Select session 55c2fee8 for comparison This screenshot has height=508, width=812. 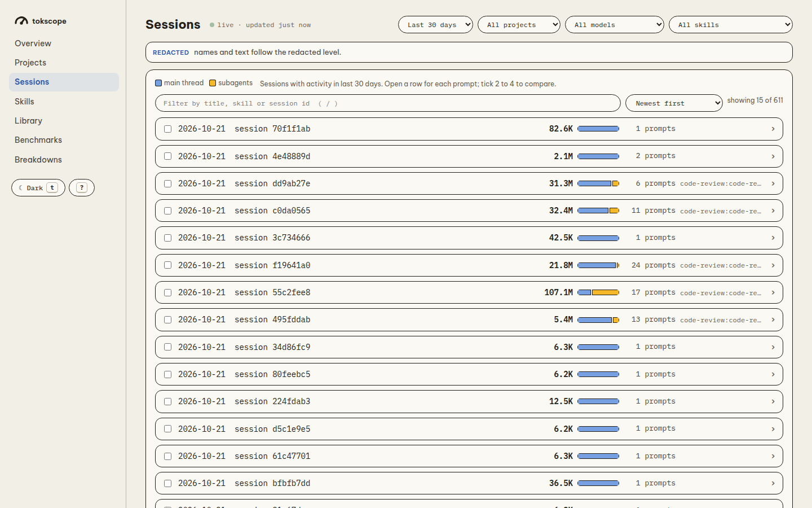click(167, 292)
